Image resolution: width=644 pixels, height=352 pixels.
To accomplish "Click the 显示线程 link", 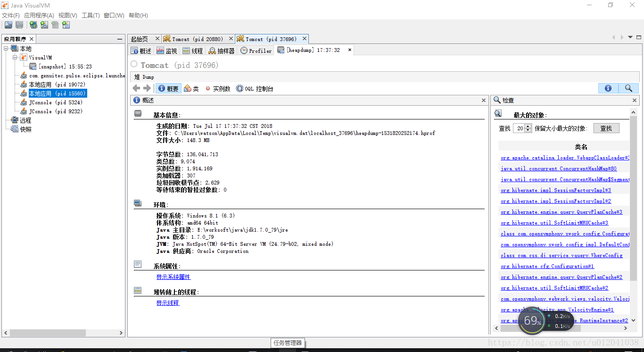I will [168, 303].
